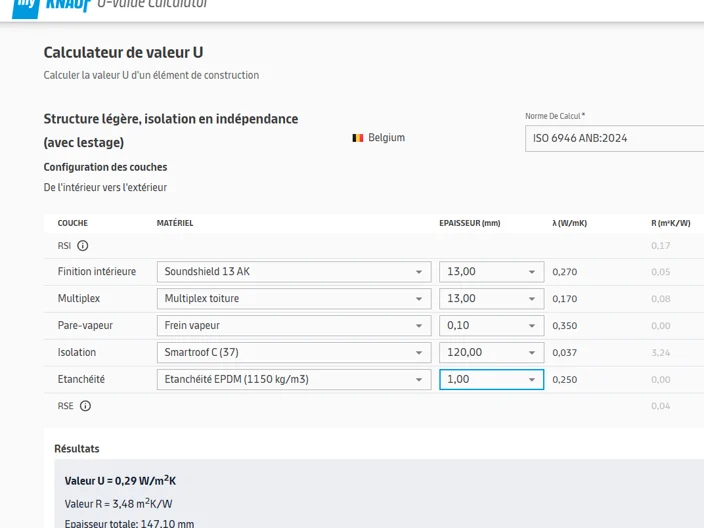Click the MATÉRIEL column header
This screenshot has height=528, width=704.
tap(175, 223)
